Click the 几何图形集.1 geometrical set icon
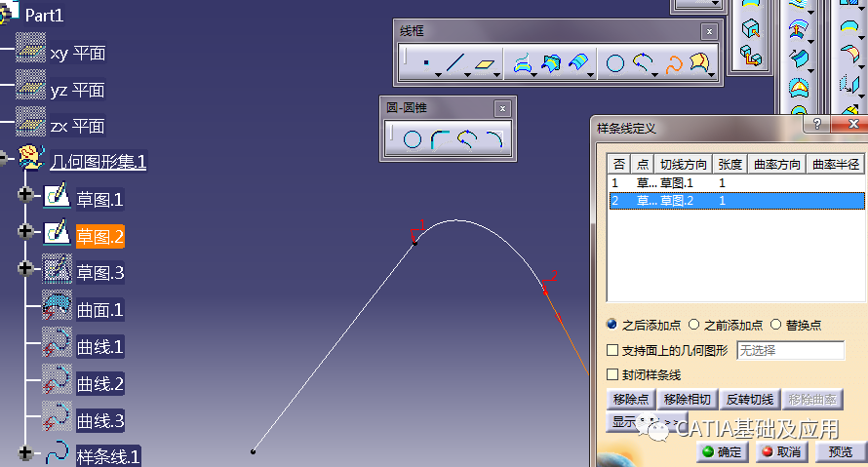 31,158
